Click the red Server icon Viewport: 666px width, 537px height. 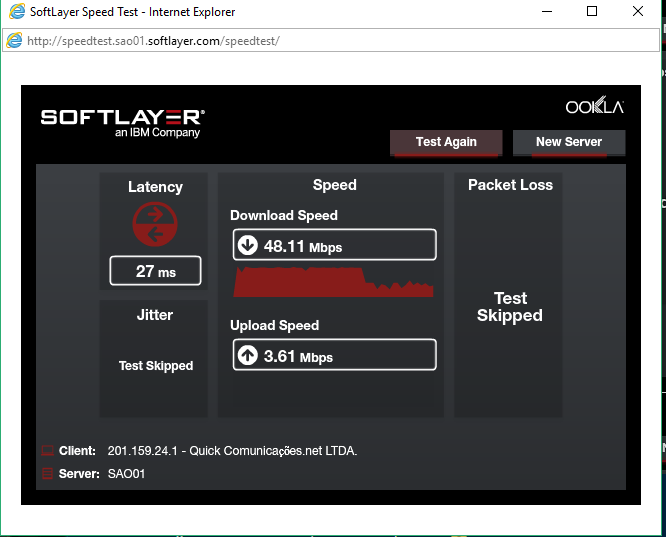coord(47,474)
